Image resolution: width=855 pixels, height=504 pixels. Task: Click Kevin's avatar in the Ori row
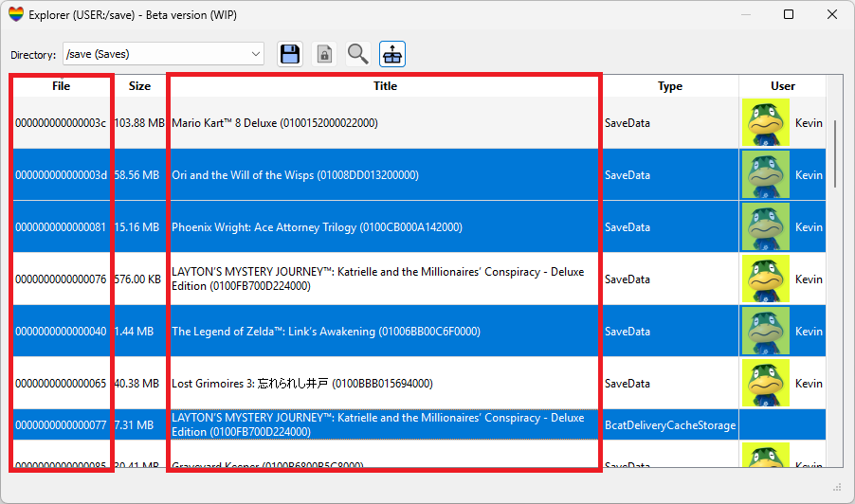click(766, 175)
